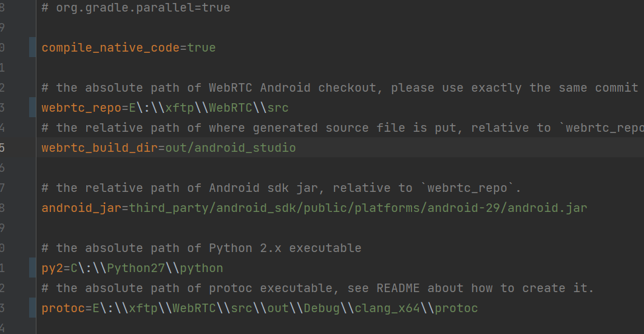Select the protoc property key
Viewport: 644px width, 334px height.
(63, 308)
